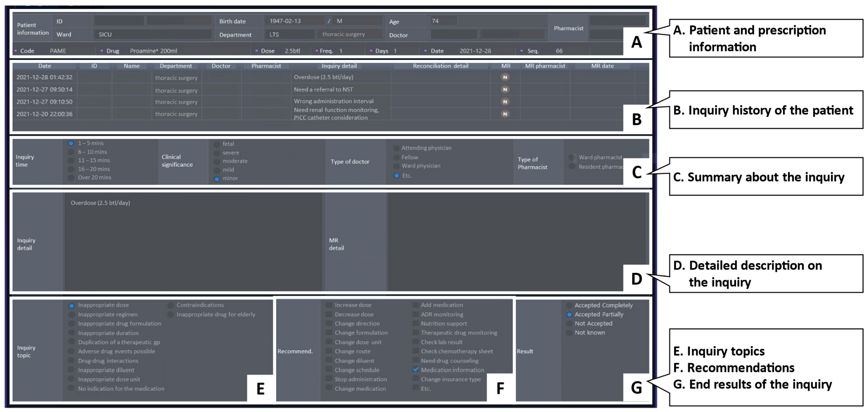
Task: Choose Attending physician doctor type
Action: point(397,148)
